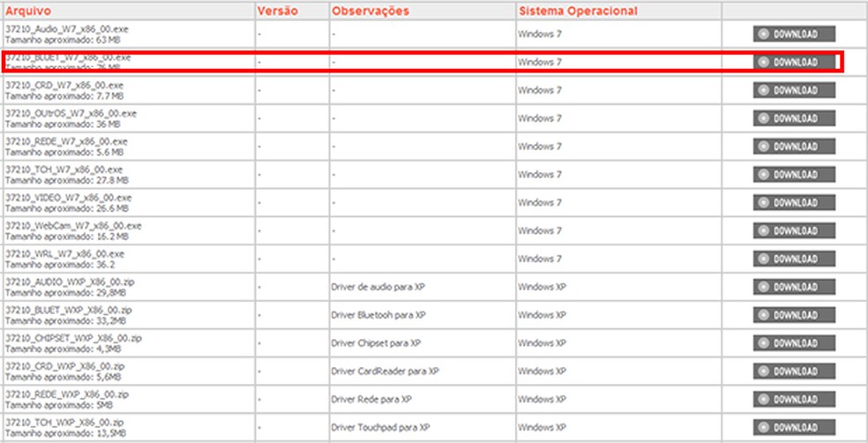This screenshot has height=443, width=868.
Task: Select file name 37210_TCH_W7_x86_00.exe
Action: tap(64, 170)
